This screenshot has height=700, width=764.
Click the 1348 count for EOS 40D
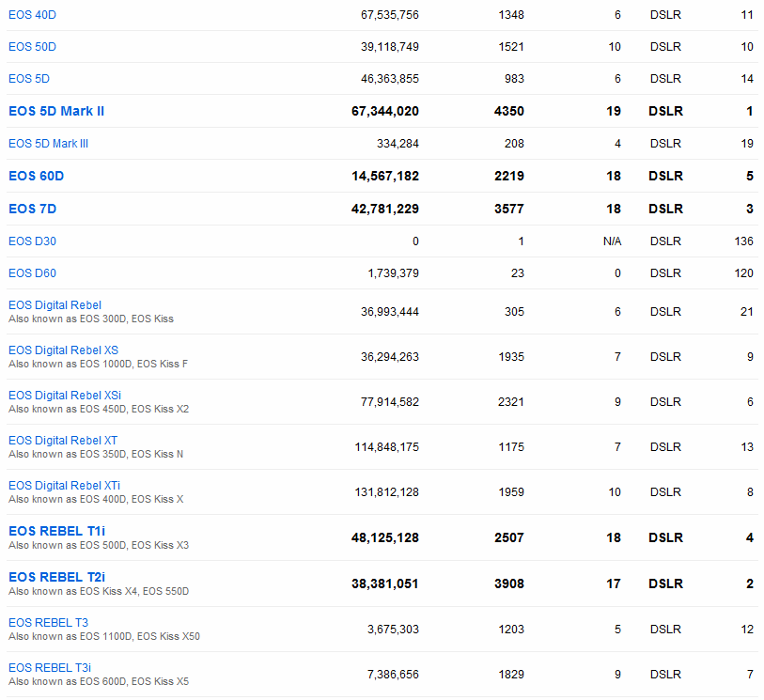(511, 15)
